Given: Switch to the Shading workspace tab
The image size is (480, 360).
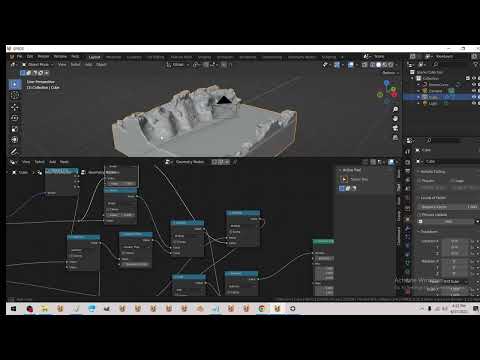Looking at the screenshot, I should pyautogui.click(x=204, y=57).
